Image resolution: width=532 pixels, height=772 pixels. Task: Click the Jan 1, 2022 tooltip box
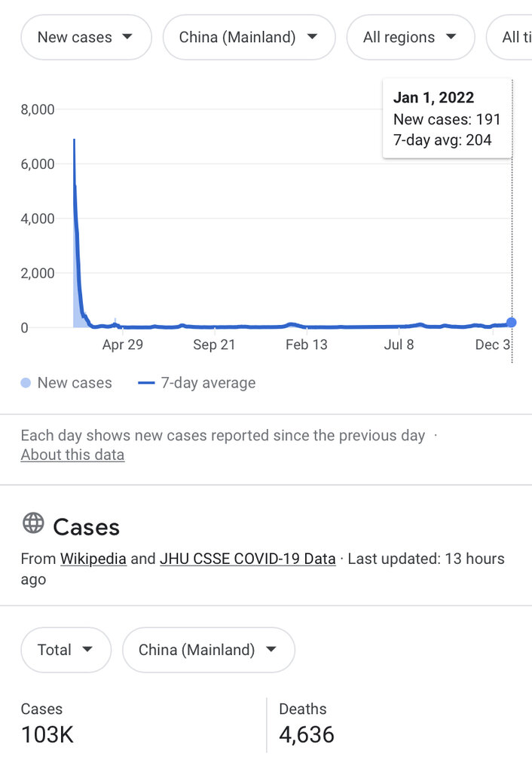click(447, 118)
